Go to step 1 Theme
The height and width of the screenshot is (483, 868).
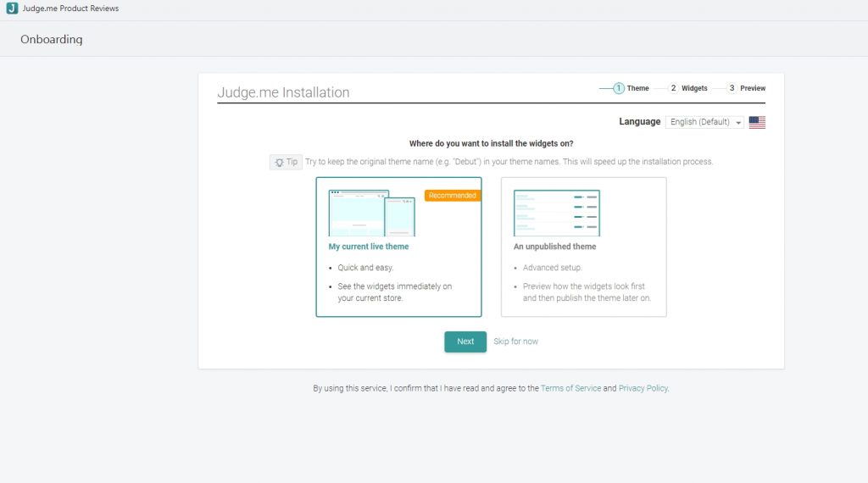point(632,88)
